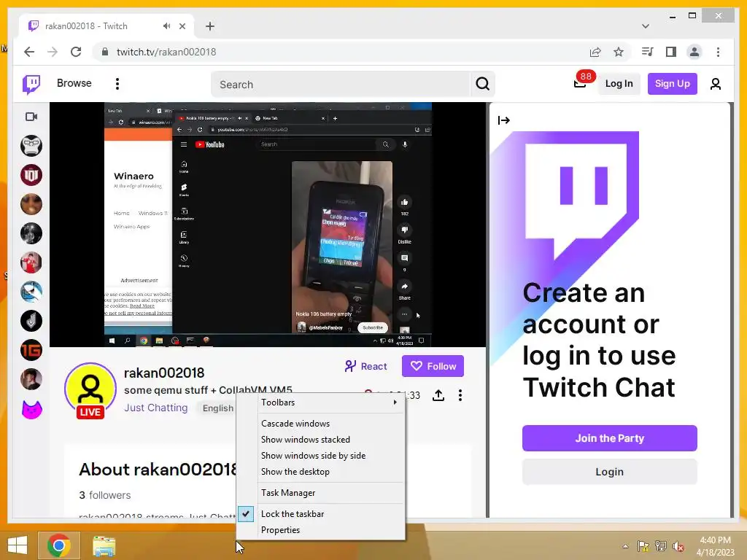Click the Join the Party button
Viewport: 747px width, 560px height.
609,438
